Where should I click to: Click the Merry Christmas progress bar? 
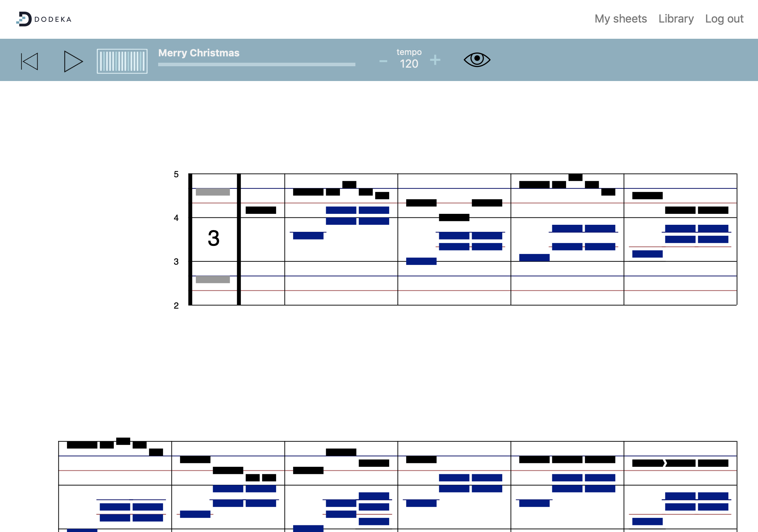pos(257,64)
